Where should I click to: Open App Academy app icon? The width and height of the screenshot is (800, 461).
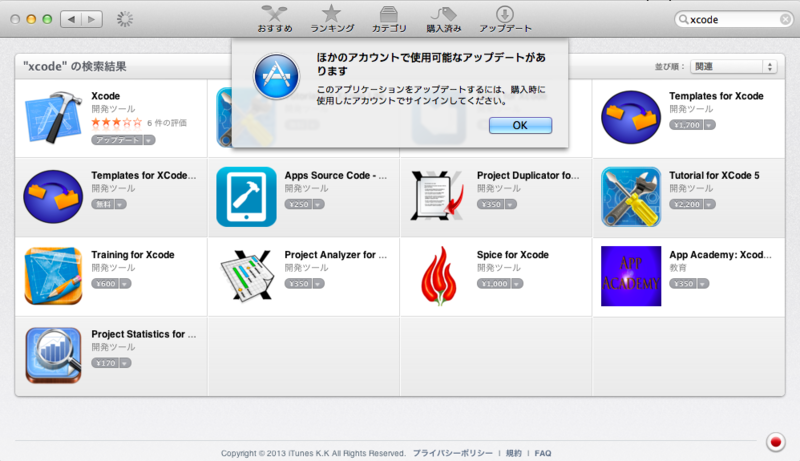point(631,276)
